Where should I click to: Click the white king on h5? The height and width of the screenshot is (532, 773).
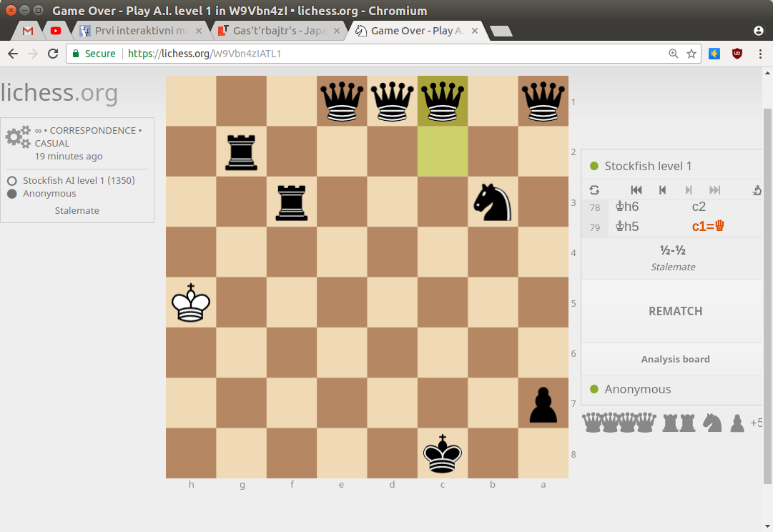pos(191,302)
